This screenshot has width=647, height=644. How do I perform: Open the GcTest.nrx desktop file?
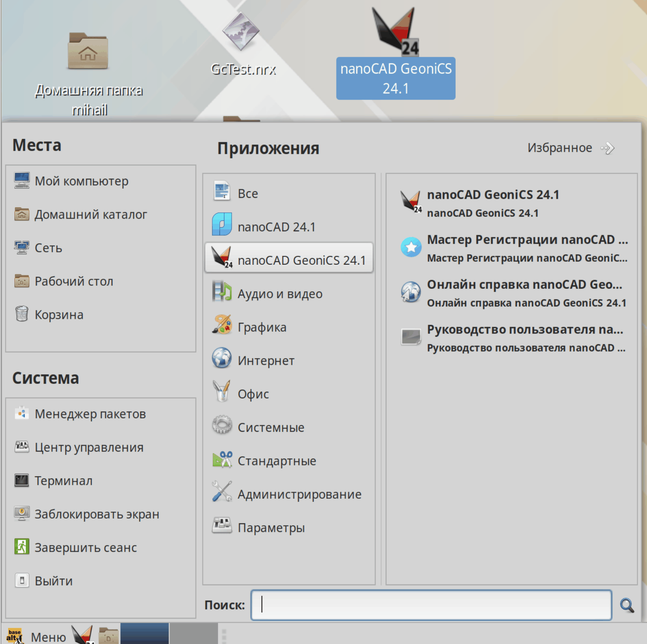pos(241,43)
